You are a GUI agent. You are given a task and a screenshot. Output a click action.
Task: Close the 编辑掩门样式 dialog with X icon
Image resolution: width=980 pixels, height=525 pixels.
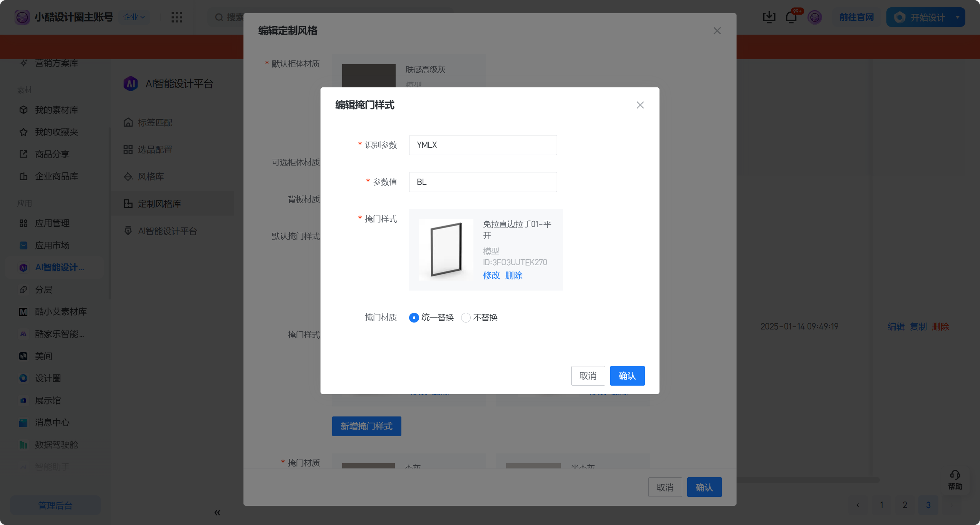640,105
